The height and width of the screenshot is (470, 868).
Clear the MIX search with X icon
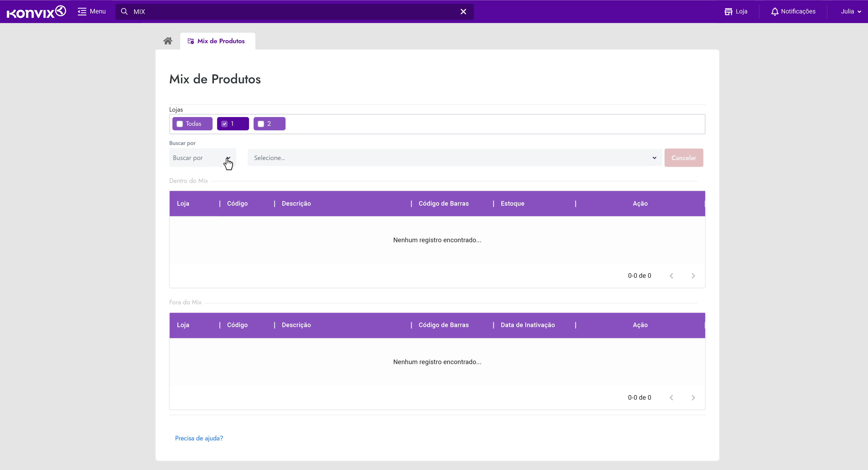point(463,12)
